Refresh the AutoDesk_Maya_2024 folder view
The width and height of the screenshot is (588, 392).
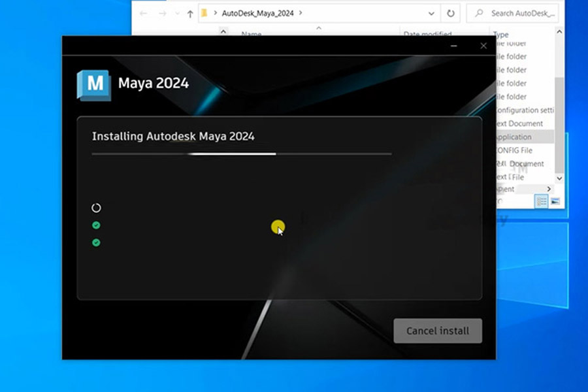[451, 14]
